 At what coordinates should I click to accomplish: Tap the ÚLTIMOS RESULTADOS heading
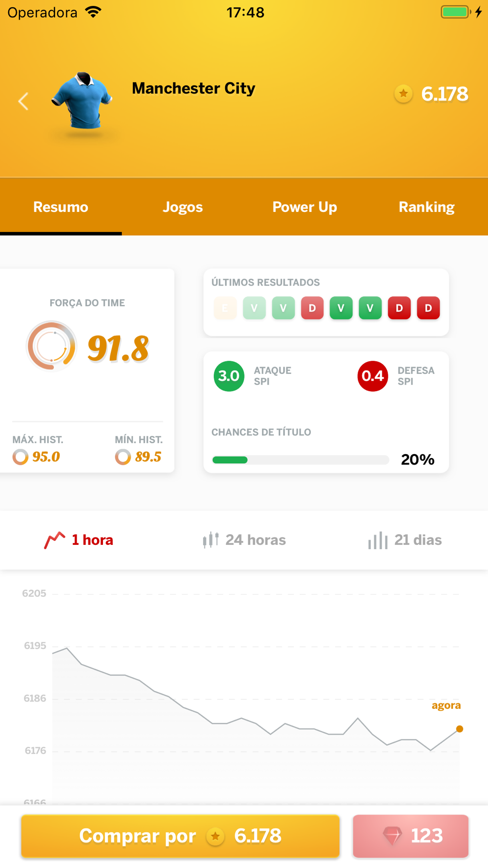click(x=265, y=283)
